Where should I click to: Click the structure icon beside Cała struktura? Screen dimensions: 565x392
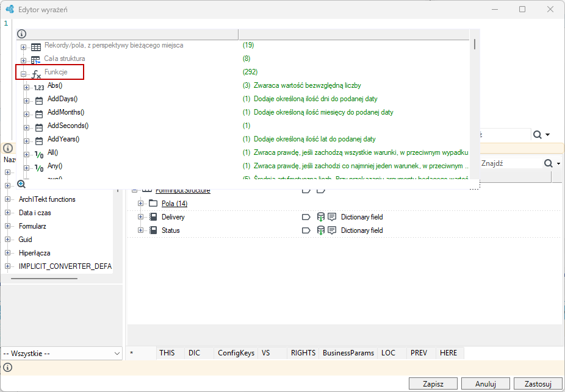coord(35,60)
